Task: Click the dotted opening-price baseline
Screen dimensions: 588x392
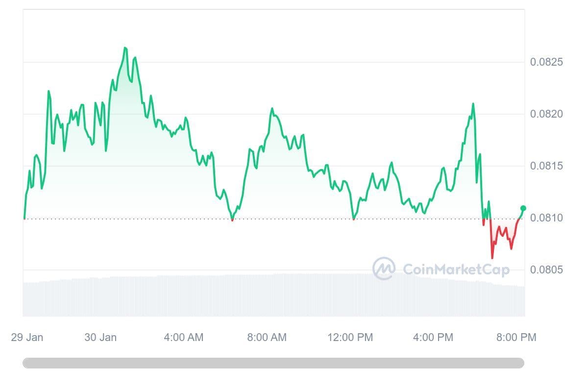Action: tap(294, 219)
